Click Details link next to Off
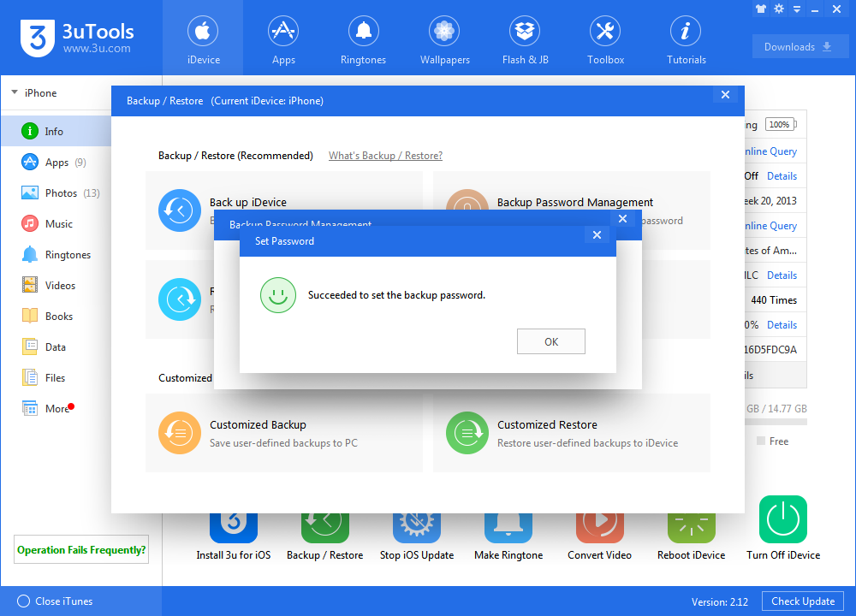Screen dimensions: 856x616 tap(782, 175)
